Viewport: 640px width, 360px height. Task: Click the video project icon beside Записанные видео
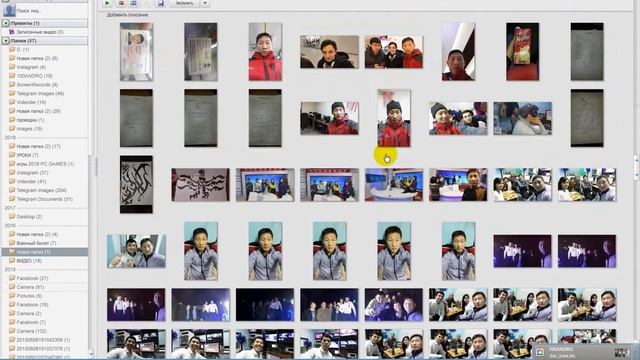pos(12,31)
